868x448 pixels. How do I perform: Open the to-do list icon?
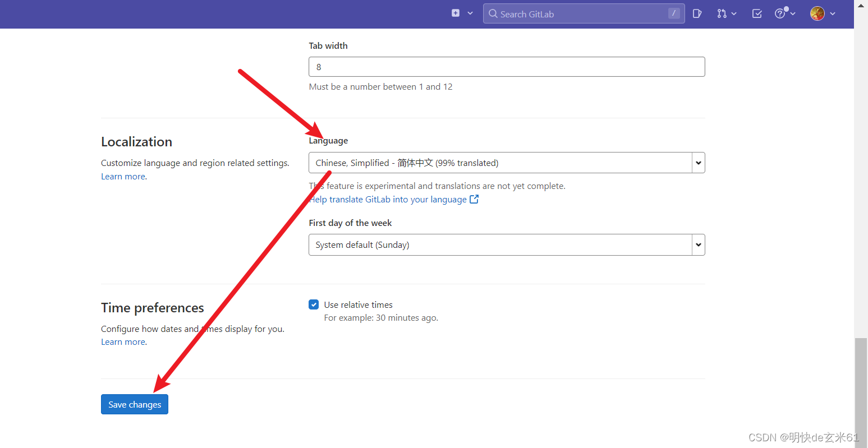click(756, 13)
